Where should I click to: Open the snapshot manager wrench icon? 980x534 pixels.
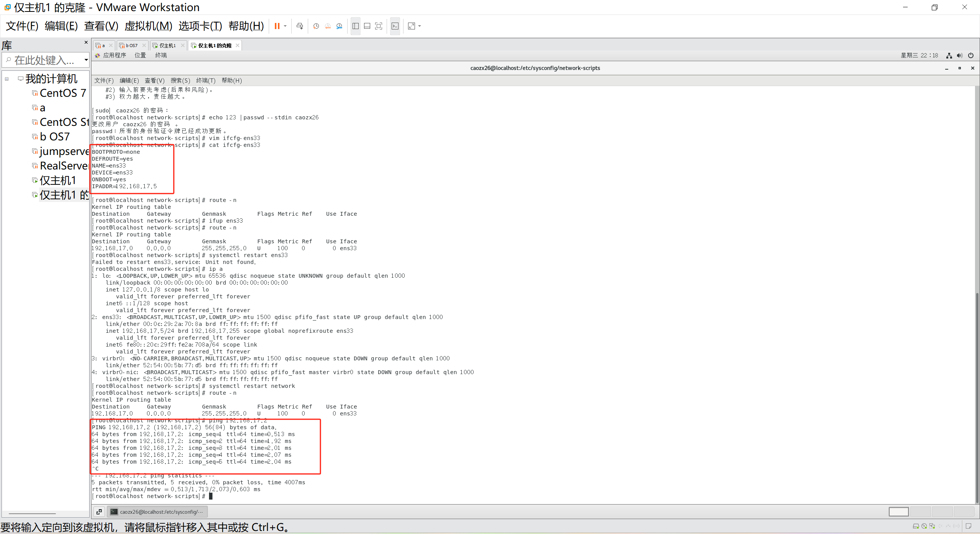coord(339,26)
